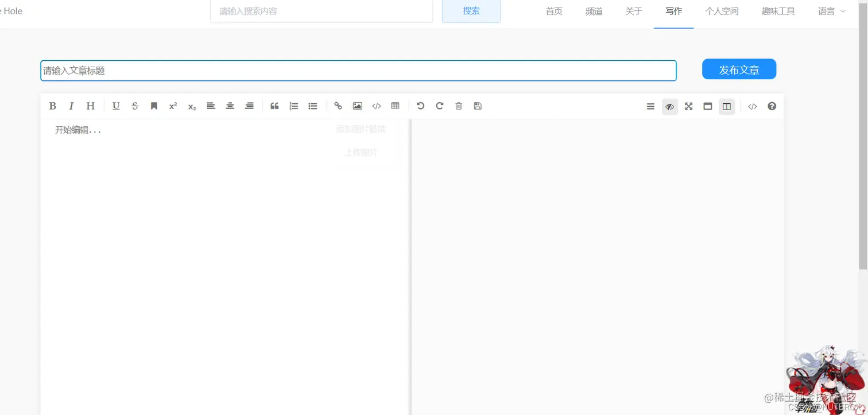Undo the last edit
This screenshot has height=415, width=868.
(x=420, y=106)
